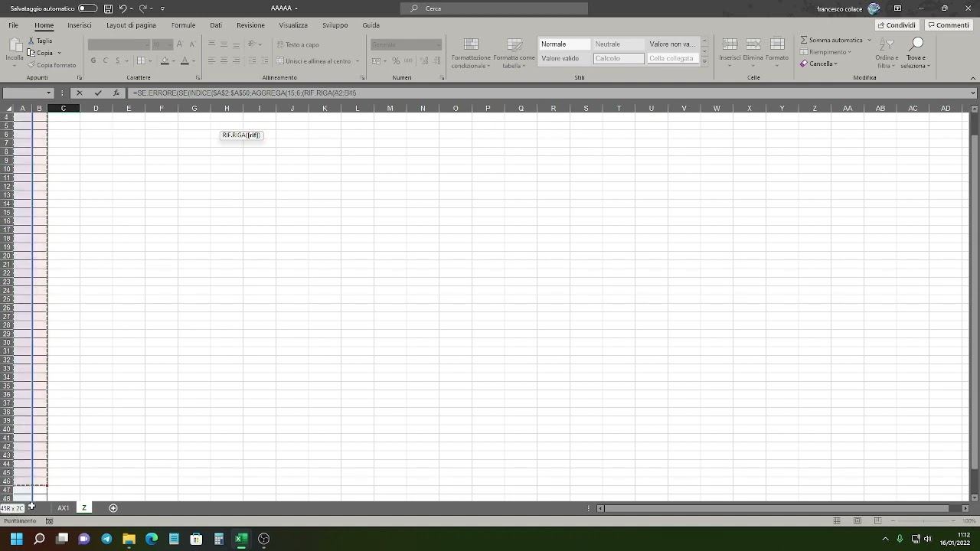Toggle italic C formatting
980x551 pixels.
pyautogui.click(x=106, y=60)
